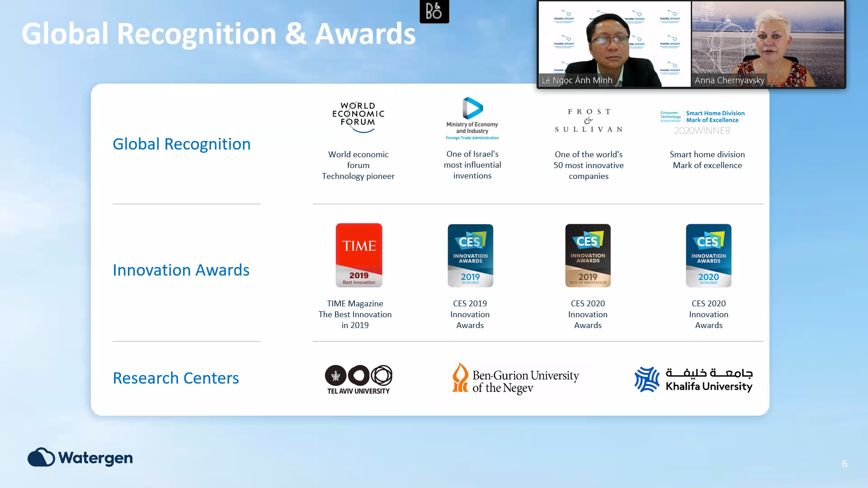The image size is (868, 488).
Task: Click the Frost & Sullivan logo
Action: pos(588,120)
